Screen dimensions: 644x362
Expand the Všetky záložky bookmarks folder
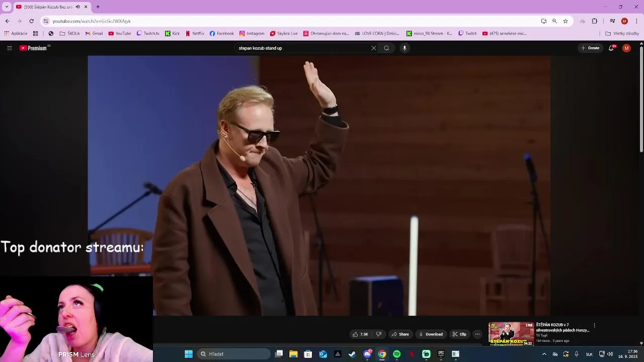[622, 34]
